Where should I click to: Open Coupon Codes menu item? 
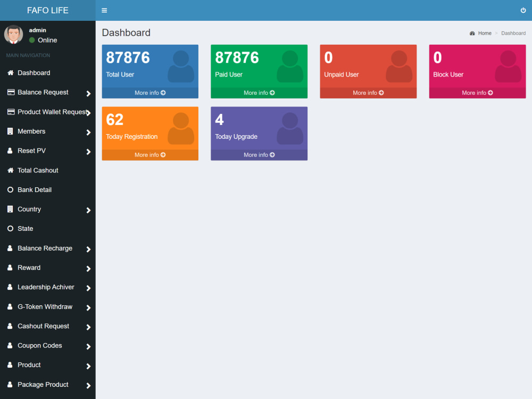point(47,345)
